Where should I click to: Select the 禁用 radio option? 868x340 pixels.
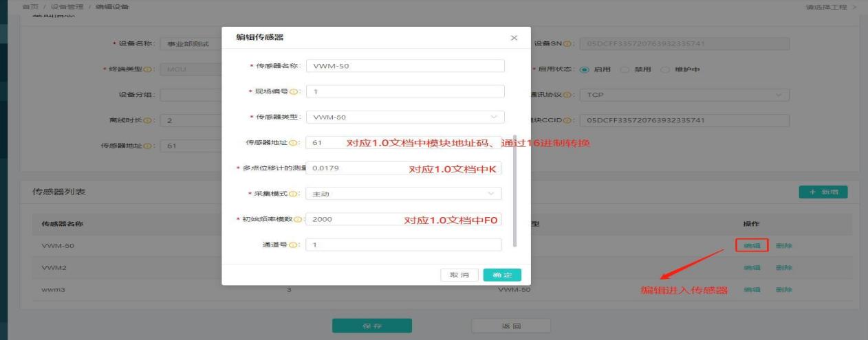pyautogui.click(x=625, y=70)
